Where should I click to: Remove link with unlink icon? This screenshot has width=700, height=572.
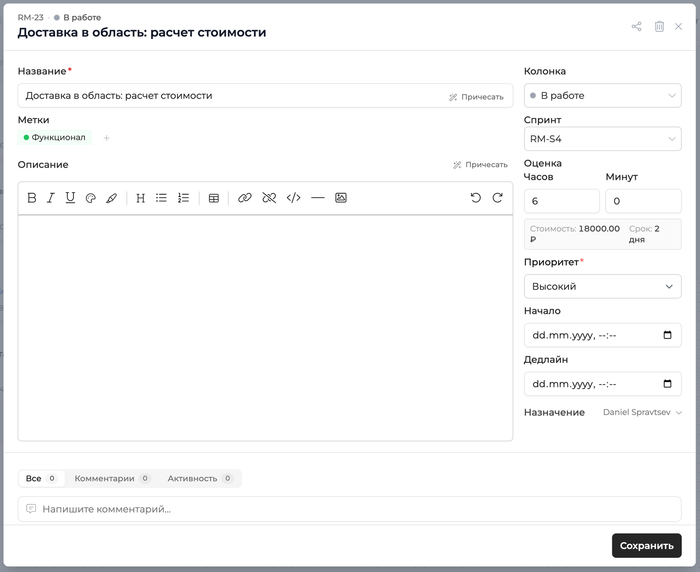click(x=269, y=198)
